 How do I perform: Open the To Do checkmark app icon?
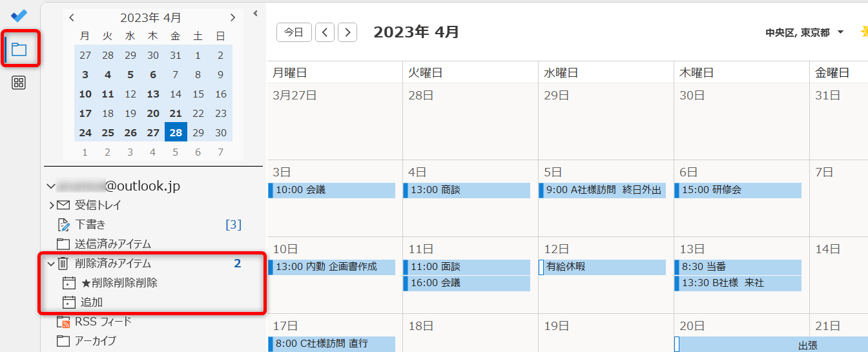tap(19, 15)
